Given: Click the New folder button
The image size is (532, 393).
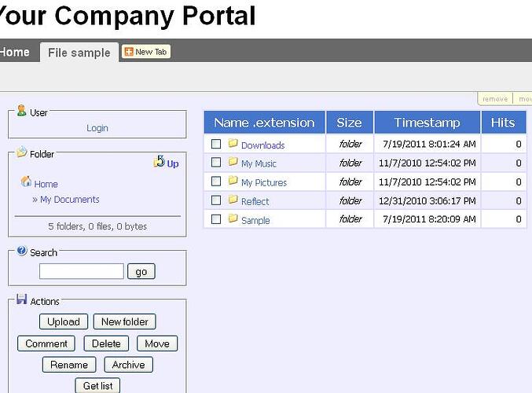Looking at the screenshot, I should click(x=124, y=321).
